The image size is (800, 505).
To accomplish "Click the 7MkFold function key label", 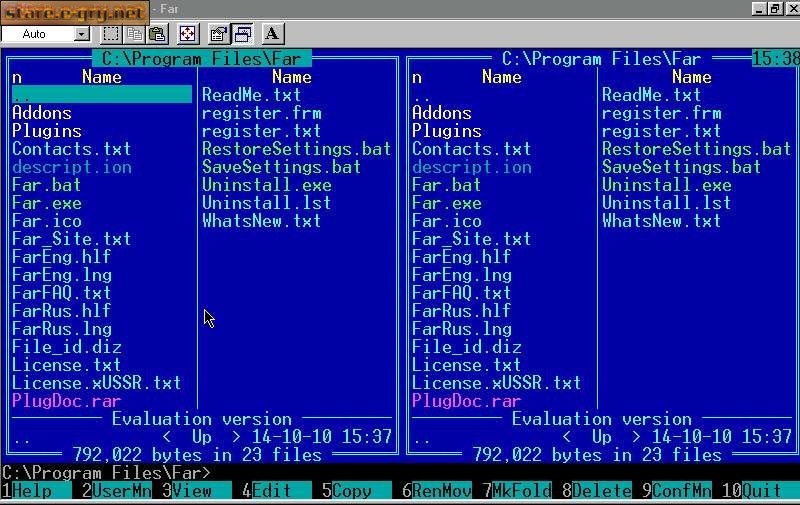I will 517,491.
